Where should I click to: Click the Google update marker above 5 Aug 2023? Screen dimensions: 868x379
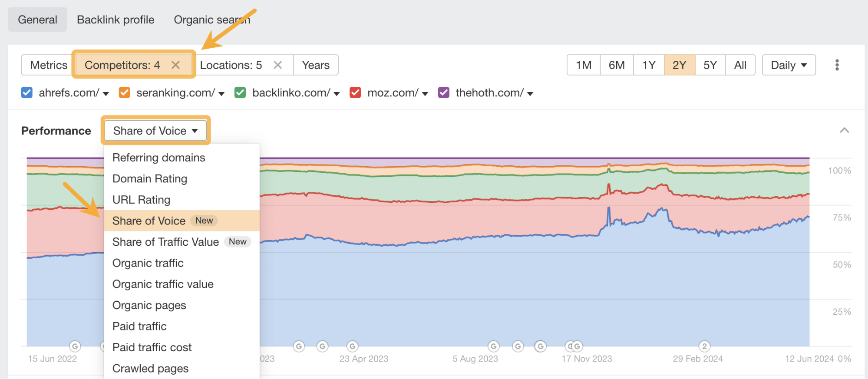tap(493, 346)
